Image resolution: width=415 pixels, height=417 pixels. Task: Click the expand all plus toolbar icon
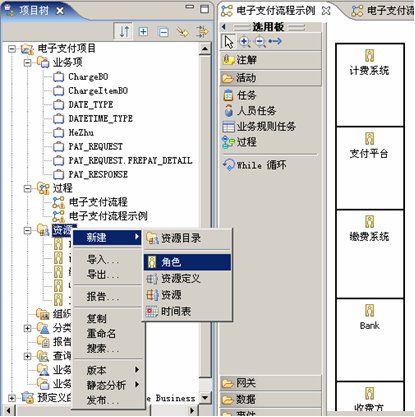pos(143,32)
